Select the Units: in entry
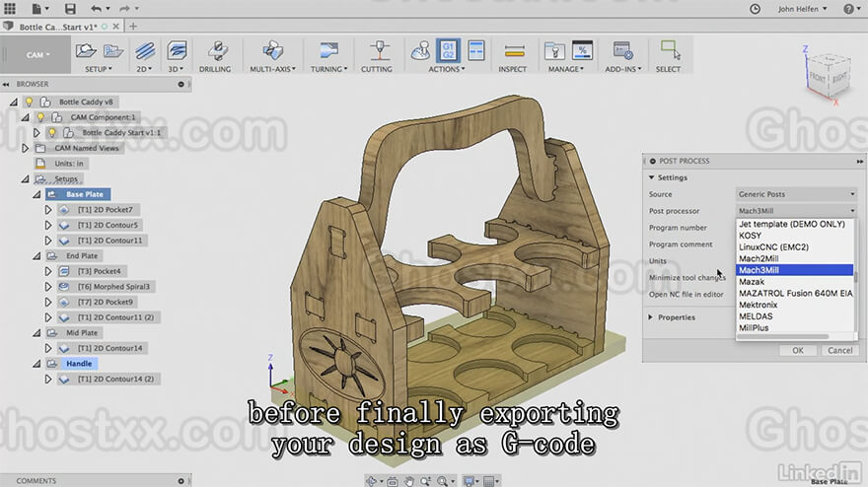 coord(69,164)
